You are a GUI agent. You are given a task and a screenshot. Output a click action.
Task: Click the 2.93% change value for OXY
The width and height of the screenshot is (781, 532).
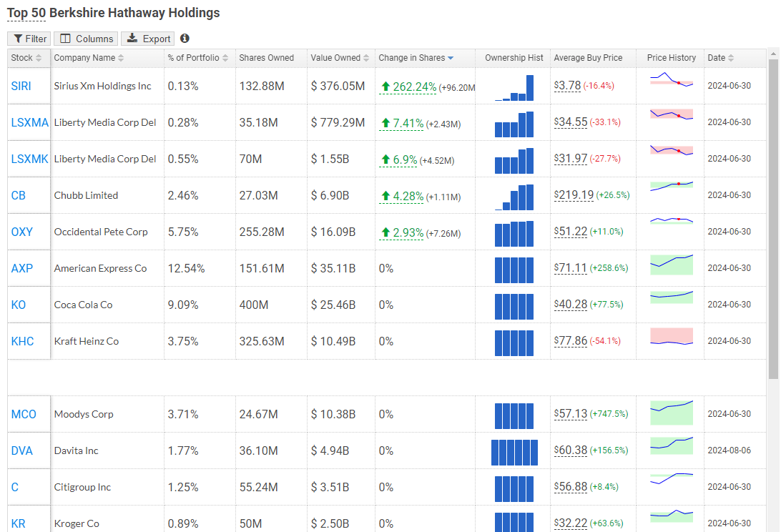(x=408, y=232)
